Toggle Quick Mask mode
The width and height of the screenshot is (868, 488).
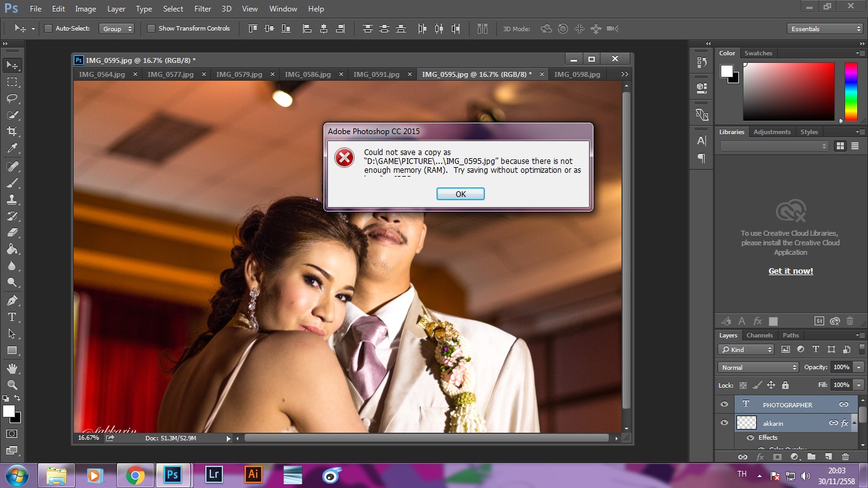tap(12, 434)
